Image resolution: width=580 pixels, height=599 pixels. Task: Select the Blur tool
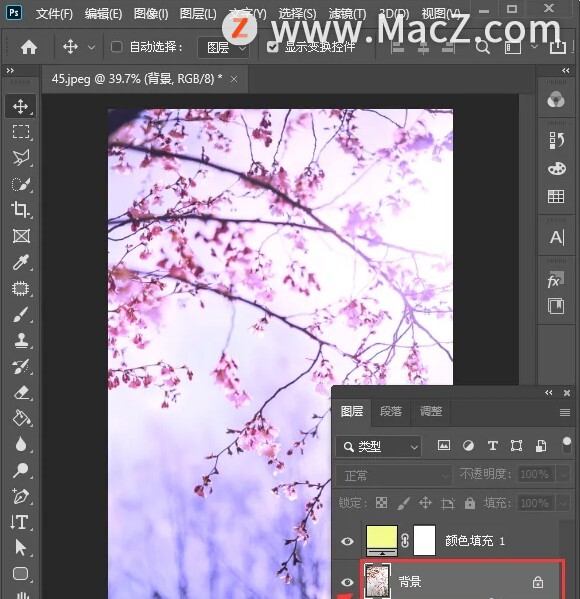pos(20,444)
